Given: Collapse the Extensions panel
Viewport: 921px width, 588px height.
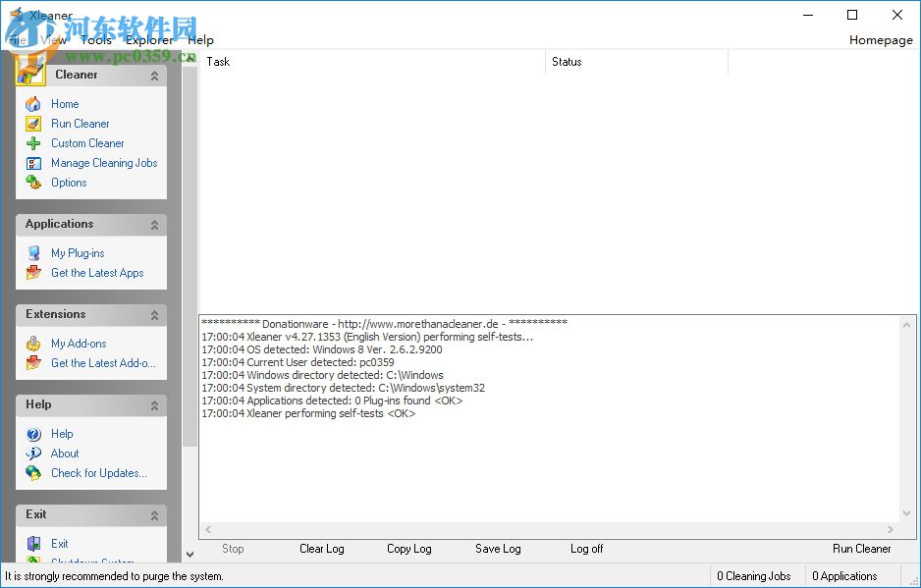Looking at the screenshot, I should [155, 313].
